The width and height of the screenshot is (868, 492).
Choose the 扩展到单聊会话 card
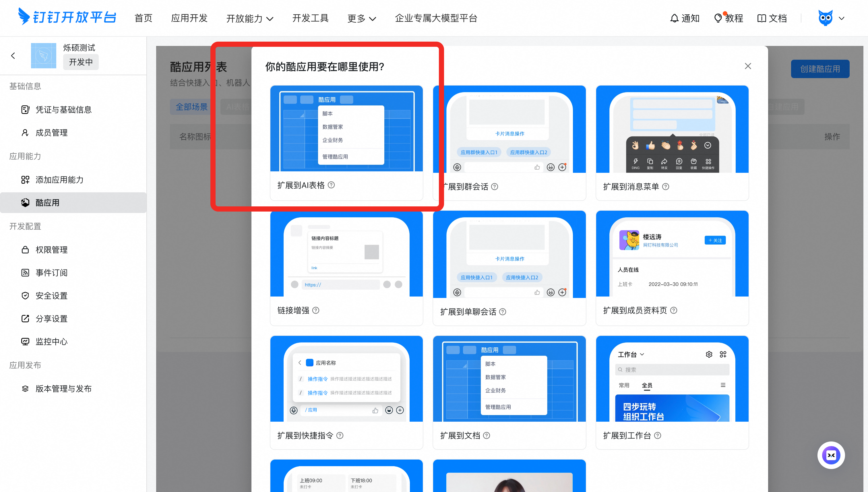point(509,268)
